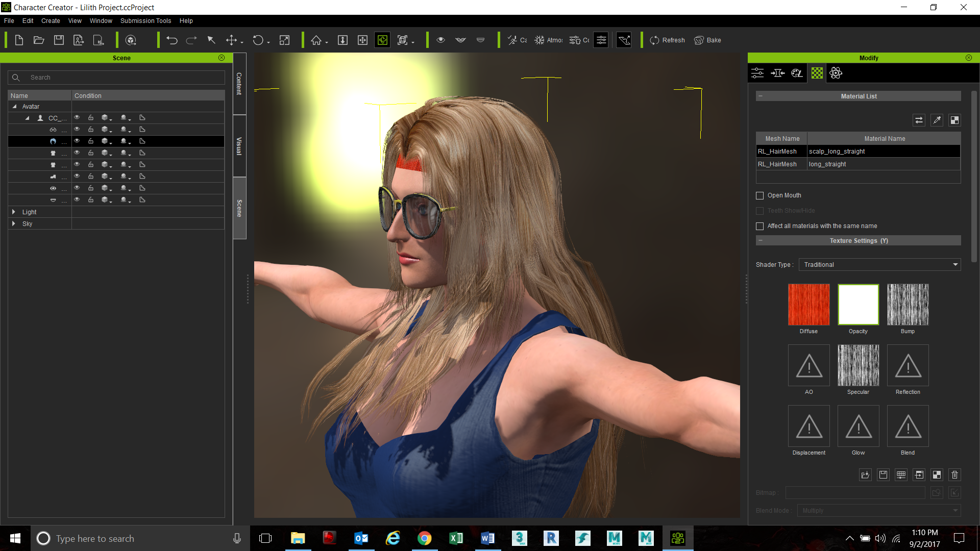Switch to the Content side tab

tap(239, 83)
